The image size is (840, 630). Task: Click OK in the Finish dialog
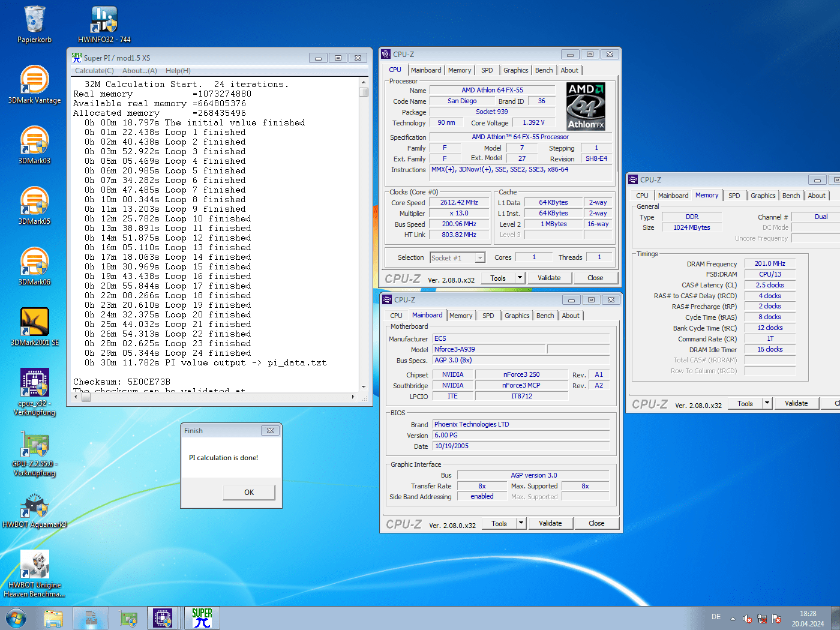(249, 493)
